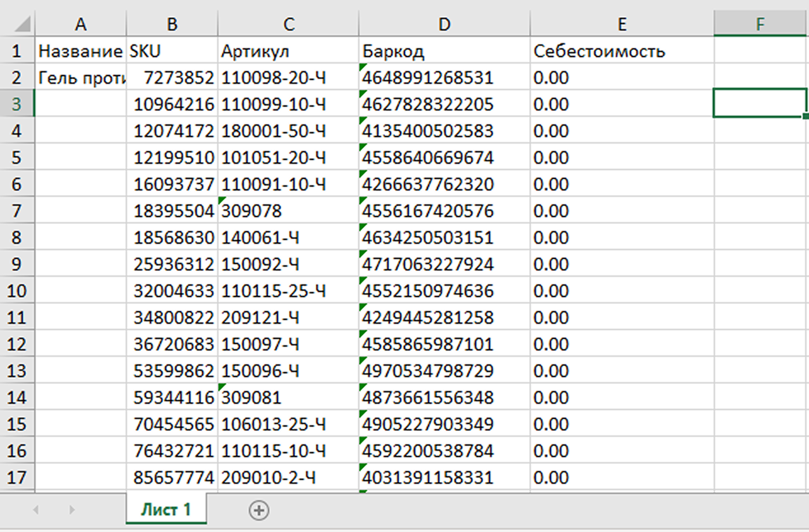Click the cell with barcode 4648991268531
The width and height of the screenshot is (809, 532).
click(x=444, y=77)
